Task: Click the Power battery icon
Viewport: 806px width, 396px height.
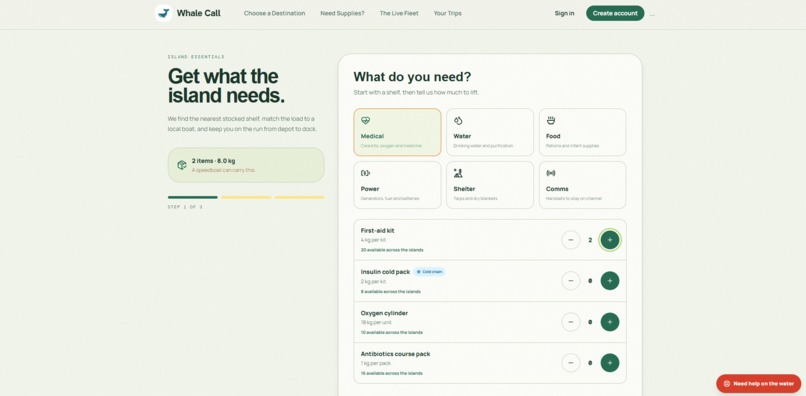Action: tap(365, 173)
